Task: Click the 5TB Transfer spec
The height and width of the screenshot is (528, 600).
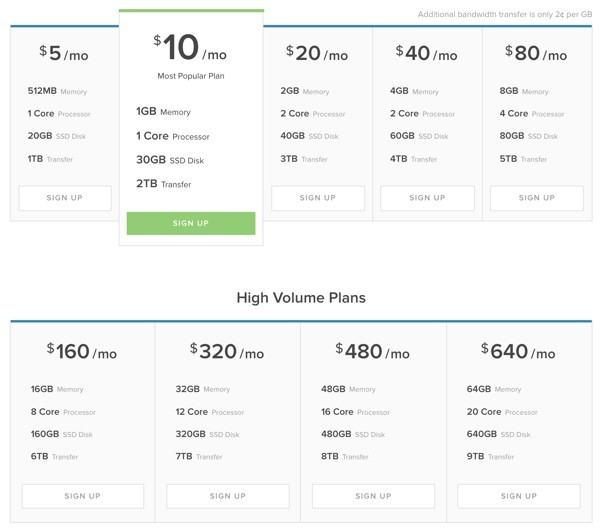Action: [x=523, y=159]
